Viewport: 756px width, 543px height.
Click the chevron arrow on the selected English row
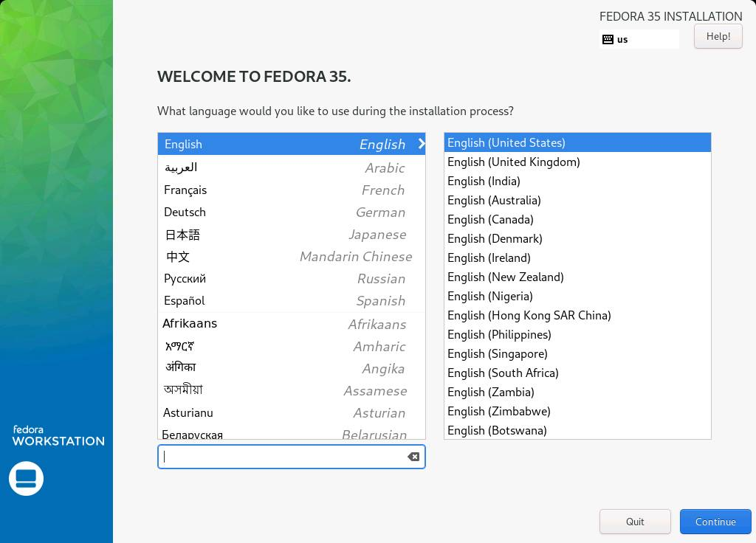pyautogui.click(x=422, y=144)
